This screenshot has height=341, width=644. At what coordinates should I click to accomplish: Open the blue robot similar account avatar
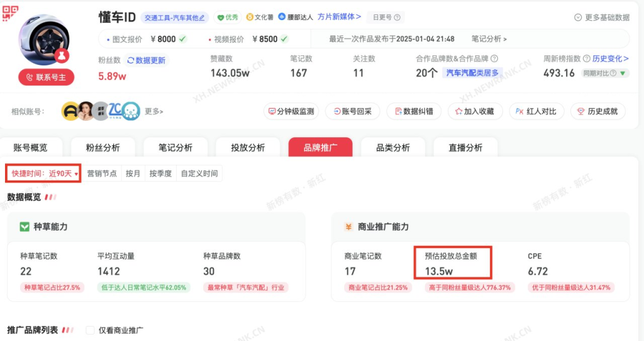click(131, 111)
